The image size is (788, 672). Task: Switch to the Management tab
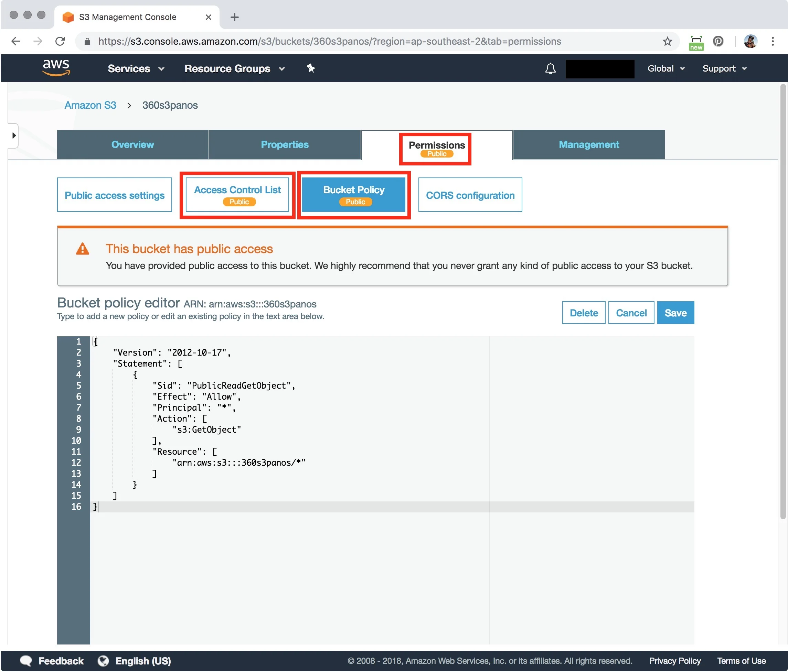[x=589, y=144]
